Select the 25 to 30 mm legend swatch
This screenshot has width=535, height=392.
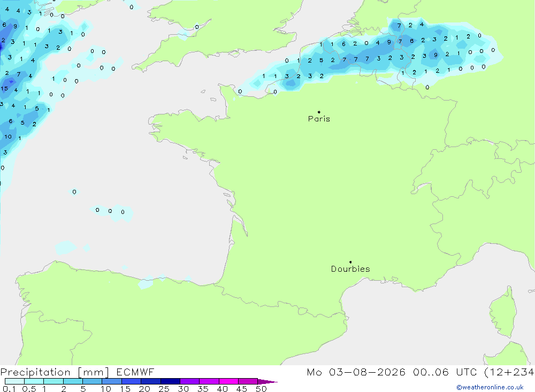[x=170, y=381]
